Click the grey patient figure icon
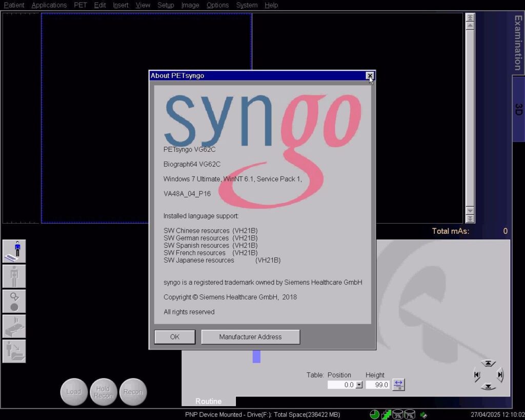525x420 pixels. [14, 276]
